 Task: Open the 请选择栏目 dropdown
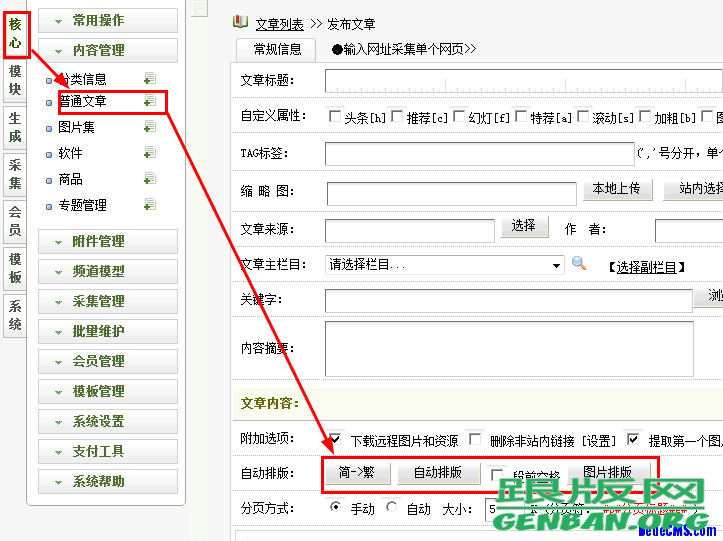tap(444, 265)
